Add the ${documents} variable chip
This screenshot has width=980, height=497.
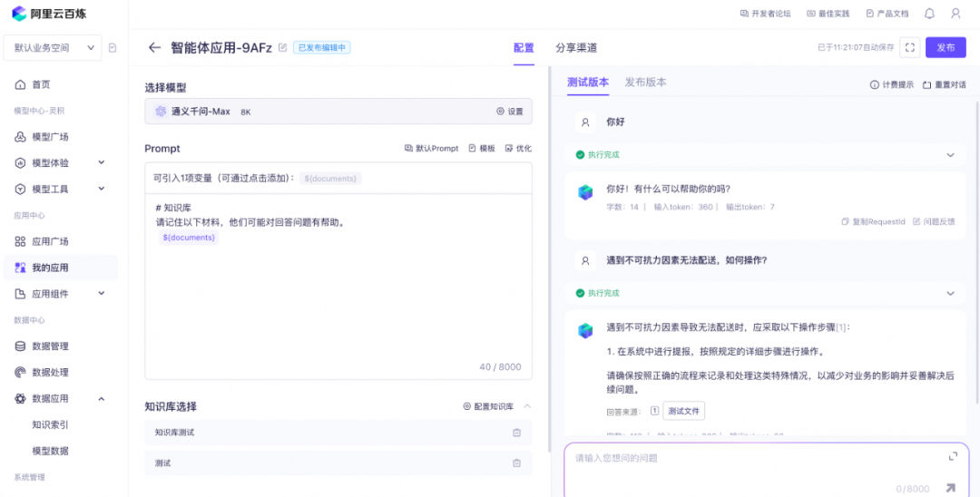click(x=330, y=179)
